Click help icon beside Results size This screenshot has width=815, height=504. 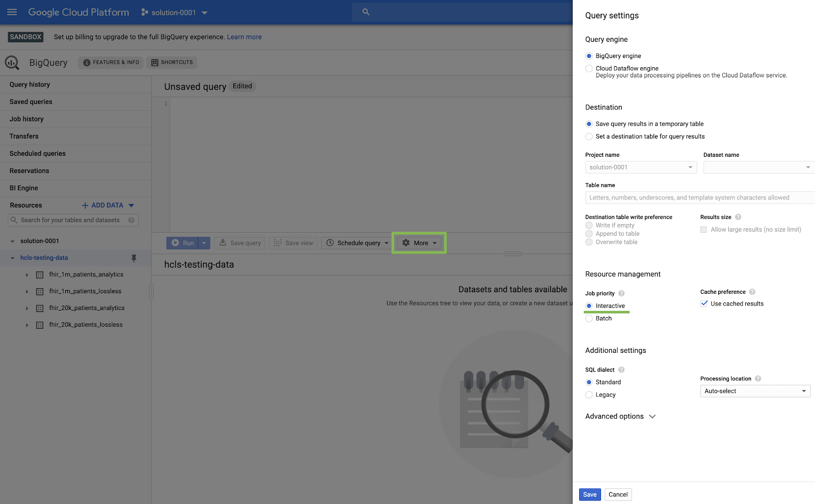[738, 217]
